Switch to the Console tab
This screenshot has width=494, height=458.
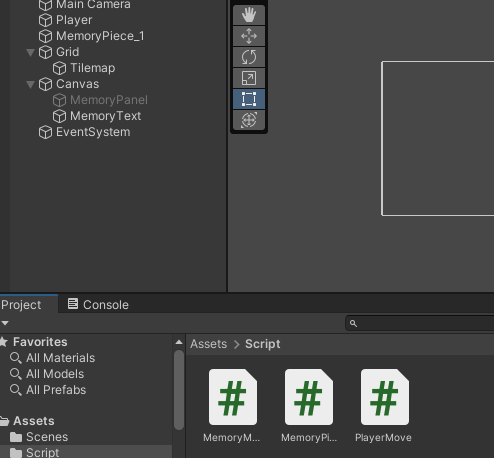point(98,304)
